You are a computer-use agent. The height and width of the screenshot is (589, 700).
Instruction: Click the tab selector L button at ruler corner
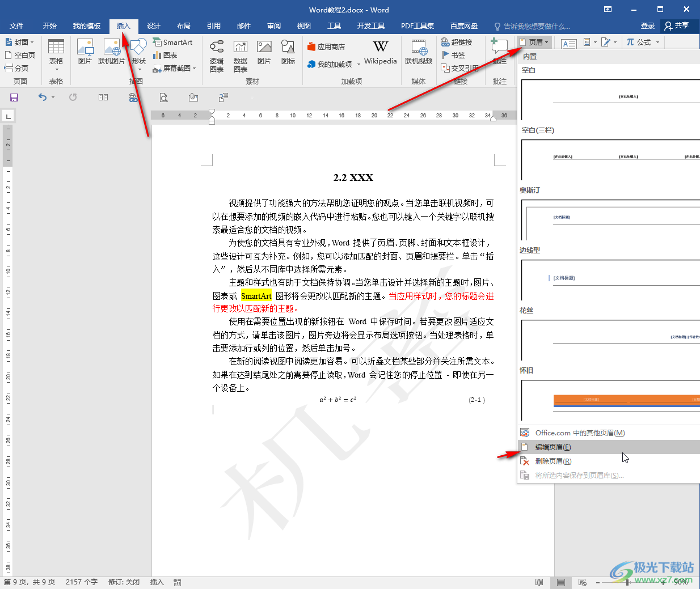[8, 116]
